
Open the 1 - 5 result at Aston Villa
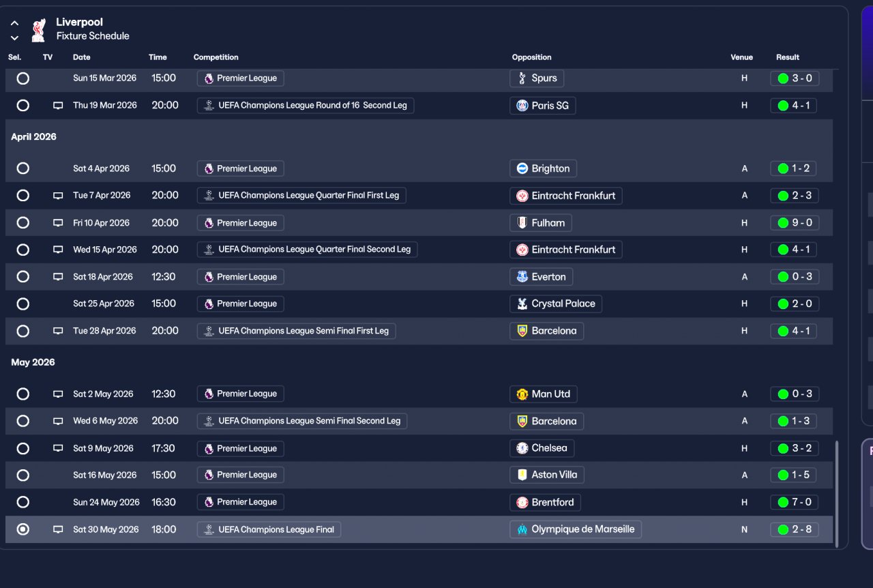pyautogui.click(x=794, y=475)
